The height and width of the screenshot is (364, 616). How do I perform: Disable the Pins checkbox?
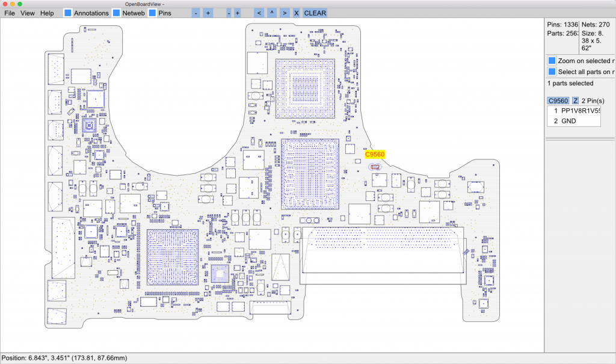(153, 13)
